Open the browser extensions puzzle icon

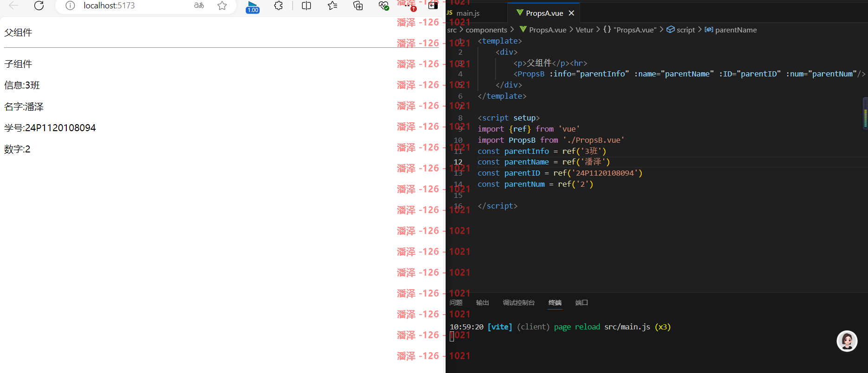pos(278,6)
